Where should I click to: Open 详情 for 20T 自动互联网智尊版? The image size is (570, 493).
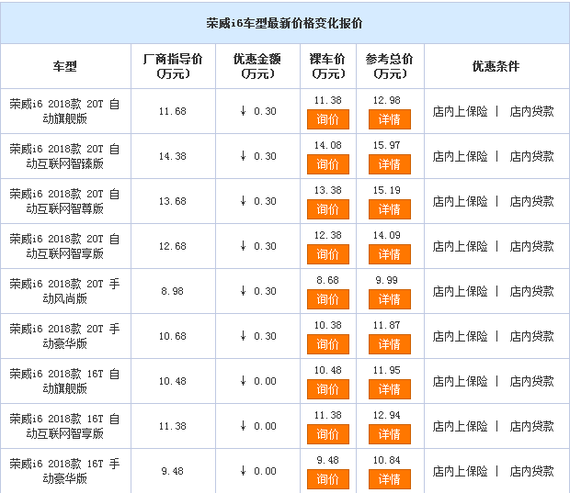click(x=390, y=209)
